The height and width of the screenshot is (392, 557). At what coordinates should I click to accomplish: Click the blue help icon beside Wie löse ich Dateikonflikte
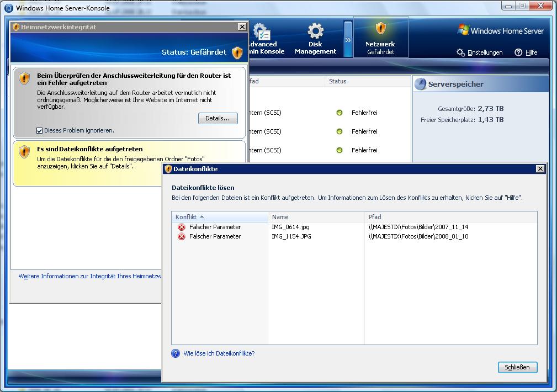[176, 353]
